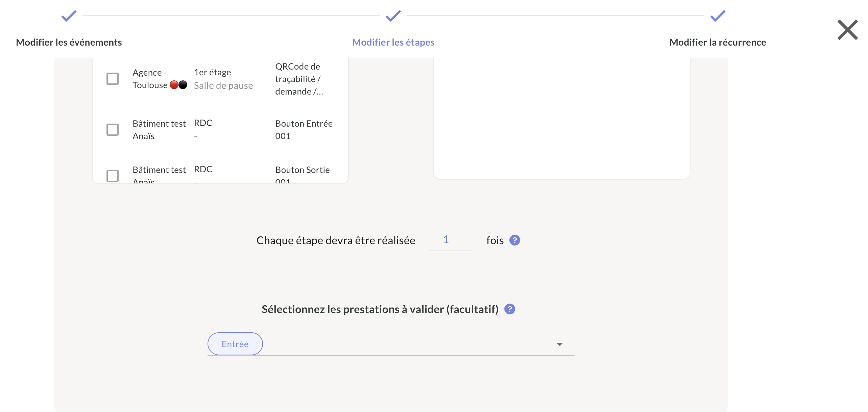Open the prestations dropdown arrow
Screen dimensions: 868x412
pos(559,344)
